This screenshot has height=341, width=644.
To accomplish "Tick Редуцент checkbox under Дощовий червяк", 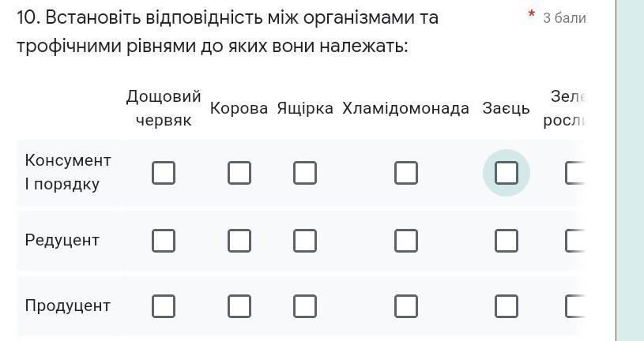I will coord(164,240).
